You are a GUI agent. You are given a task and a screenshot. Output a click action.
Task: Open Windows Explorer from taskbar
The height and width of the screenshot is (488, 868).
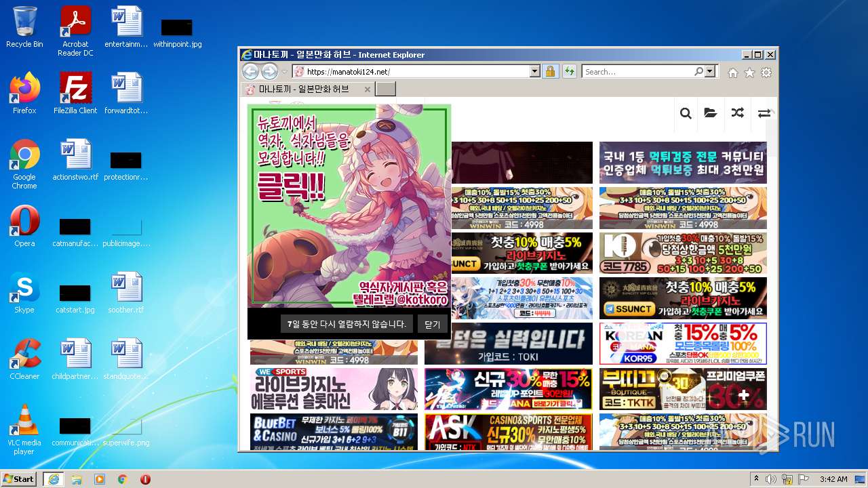click(77, 479)
